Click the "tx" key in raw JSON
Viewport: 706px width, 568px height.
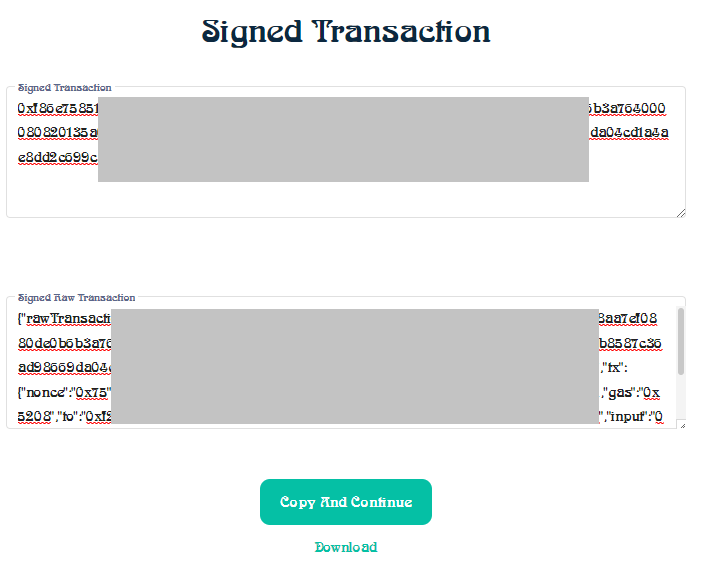click(x=613, y=368)
